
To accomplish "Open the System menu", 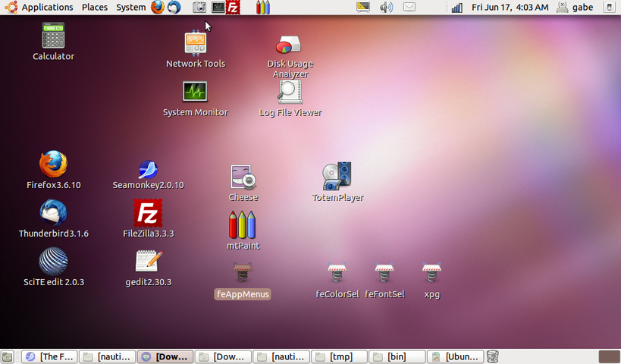I will click(130, 7).
